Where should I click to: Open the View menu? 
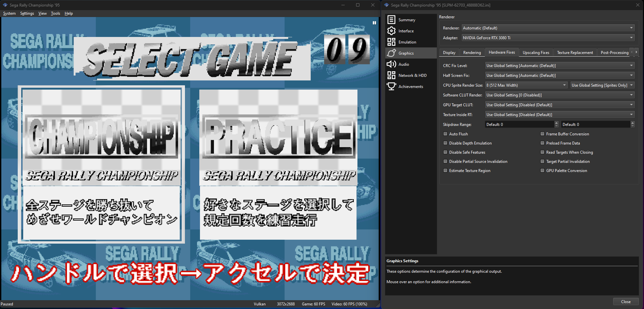pyautogui.click(x=42, y=13)
